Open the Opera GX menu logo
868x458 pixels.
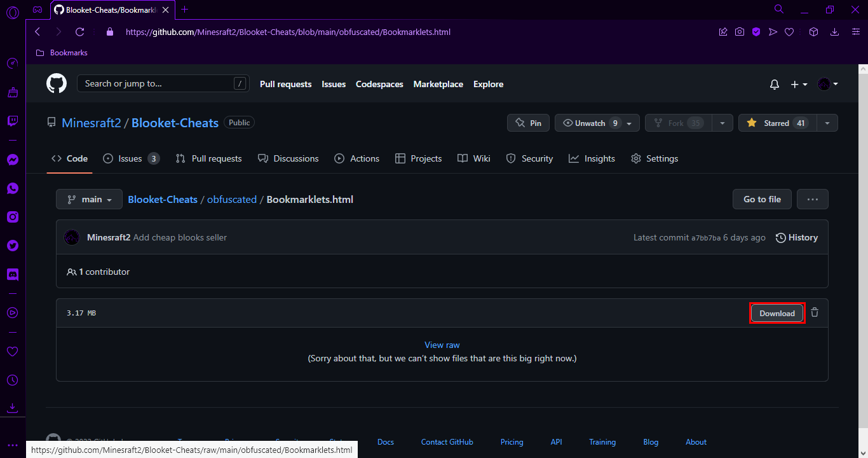click(13, 11)
